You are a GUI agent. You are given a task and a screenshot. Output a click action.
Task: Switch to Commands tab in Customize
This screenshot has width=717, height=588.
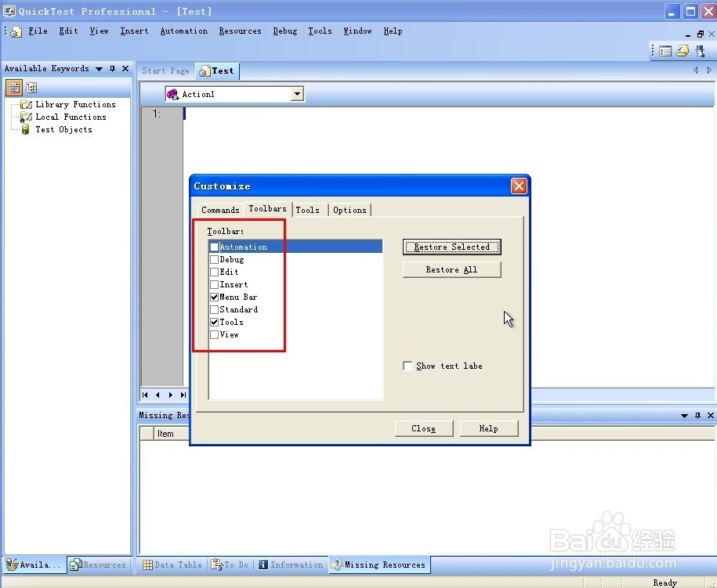(220, 210)
